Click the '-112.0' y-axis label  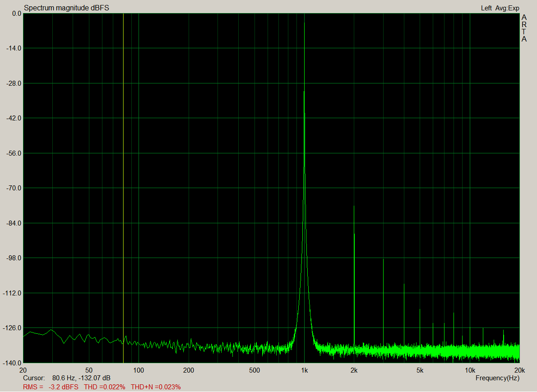(12, 293)
